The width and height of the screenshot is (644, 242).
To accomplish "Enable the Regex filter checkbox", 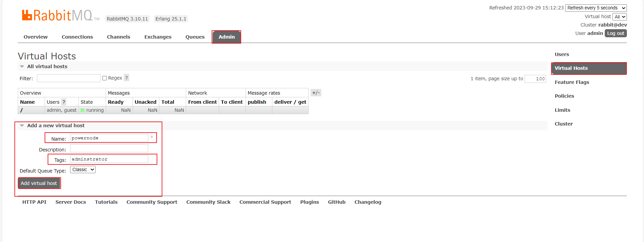I will [105, 78].
